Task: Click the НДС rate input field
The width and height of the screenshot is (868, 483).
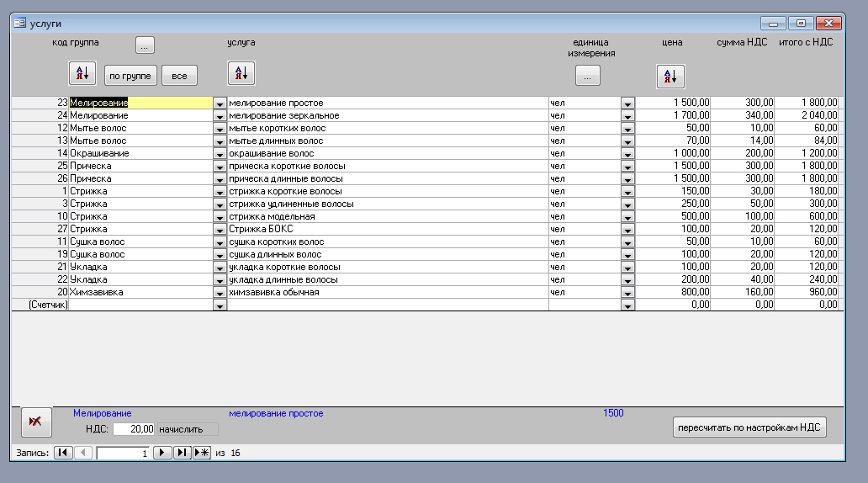Action: 134,429
